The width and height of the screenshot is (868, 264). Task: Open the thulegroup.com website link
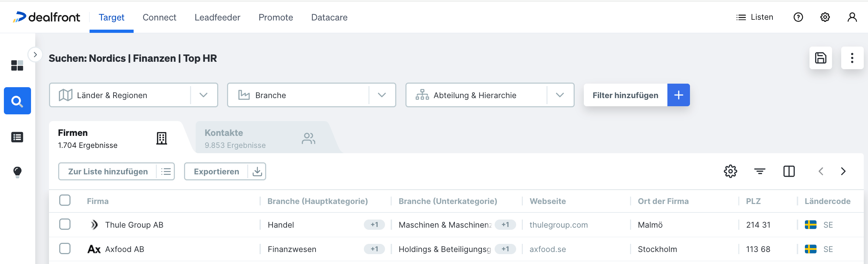(558, 225)
